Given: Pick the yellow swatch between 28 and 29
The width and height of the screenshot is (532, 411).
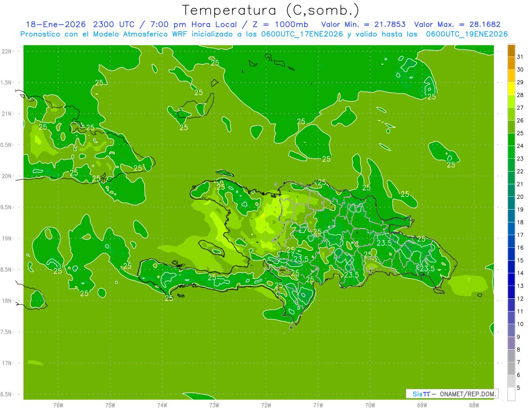Looking at the screenshot, I should tap(511, 89).
